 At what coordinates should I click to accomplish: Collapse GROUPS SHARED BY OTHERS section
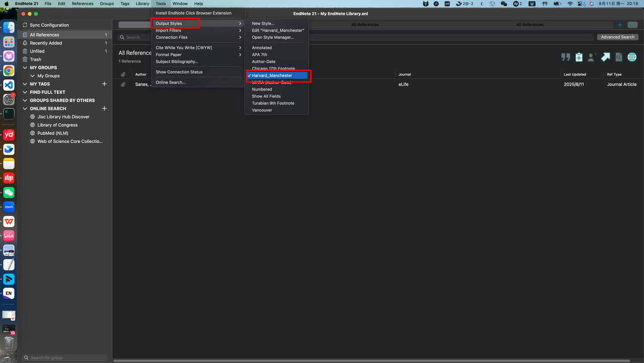point(25,101)
